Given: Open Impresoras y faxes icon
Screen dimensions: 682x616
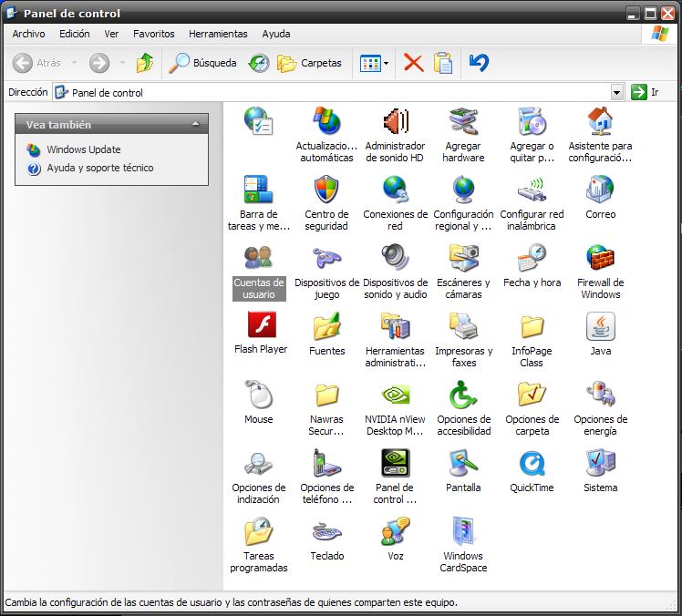Looking at the screenshot, I should 463,326.
